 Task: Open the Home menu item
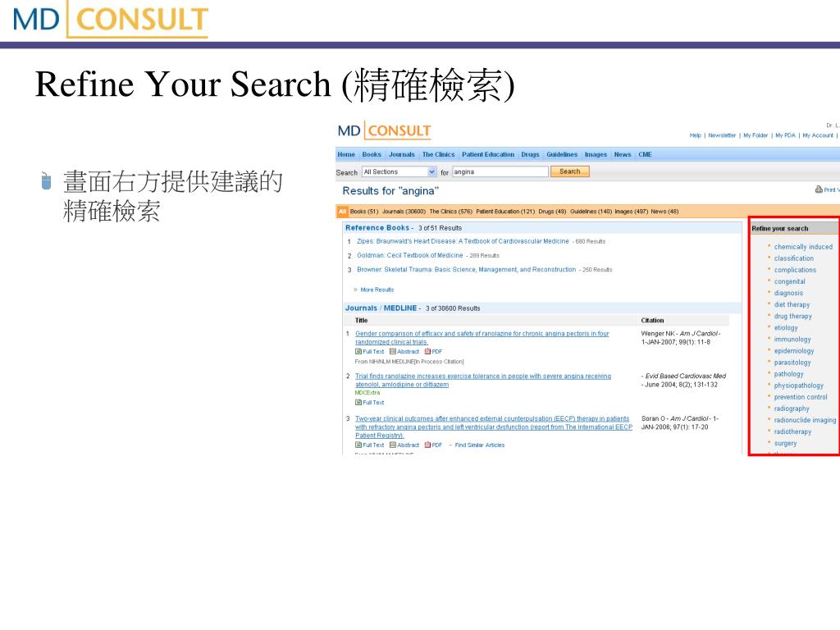(346, 154)
